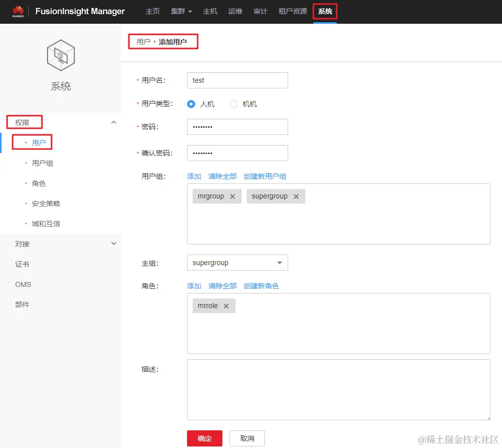Click the red 确定 button

(205, 438)
